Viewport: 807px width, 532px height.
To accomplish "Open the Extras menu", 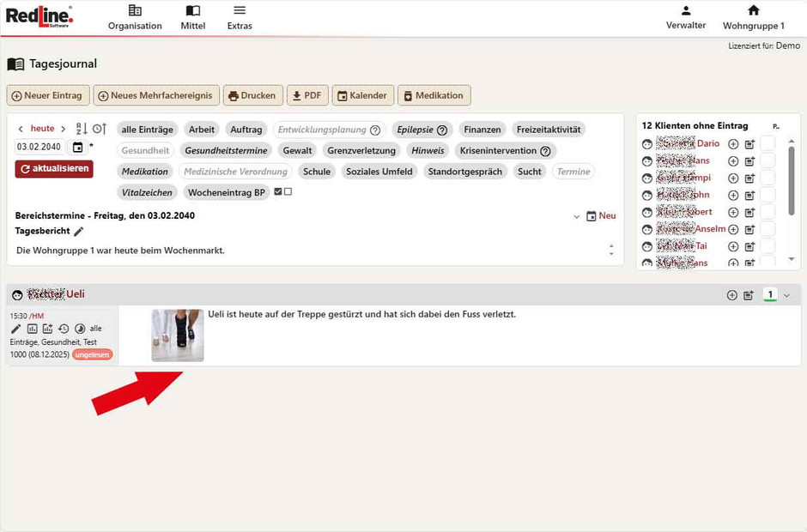I will coord(240,17).
